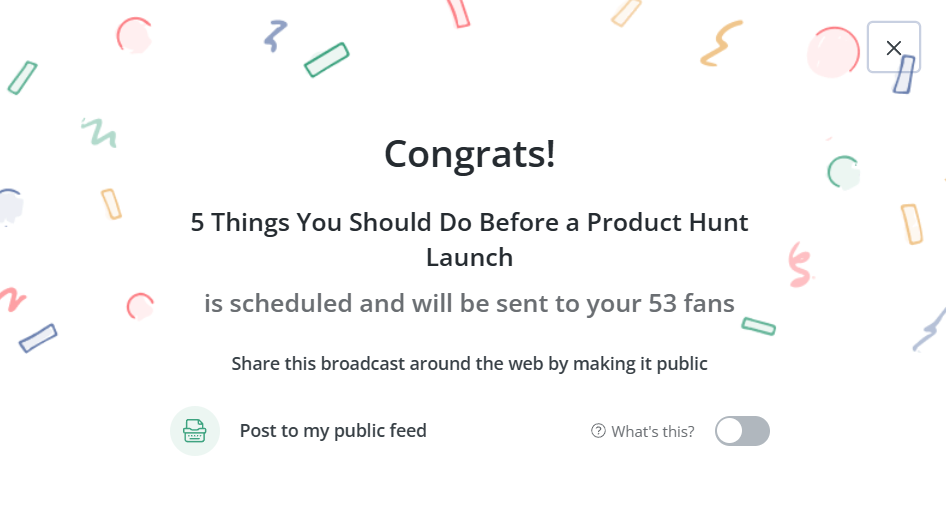Click the question mark help icon
Image resolution: width=946 pixels, height=528 pixels.
click(x=599, y=431)
